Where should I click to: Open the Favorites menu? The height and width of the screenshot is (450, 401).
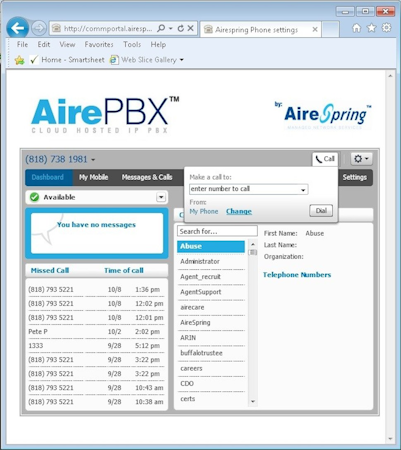click(x=99, y=44)
